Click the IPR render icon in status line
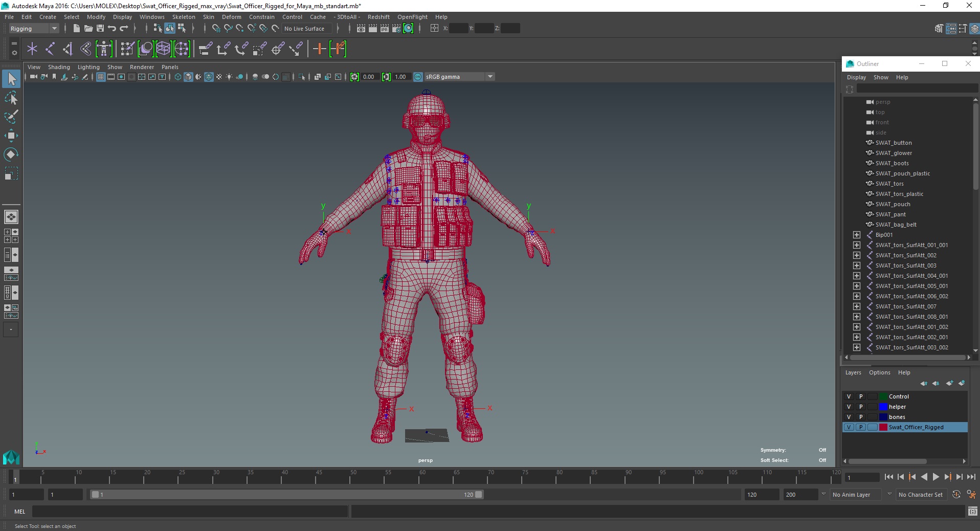980x531 pixels. click(x=385, y=29)
